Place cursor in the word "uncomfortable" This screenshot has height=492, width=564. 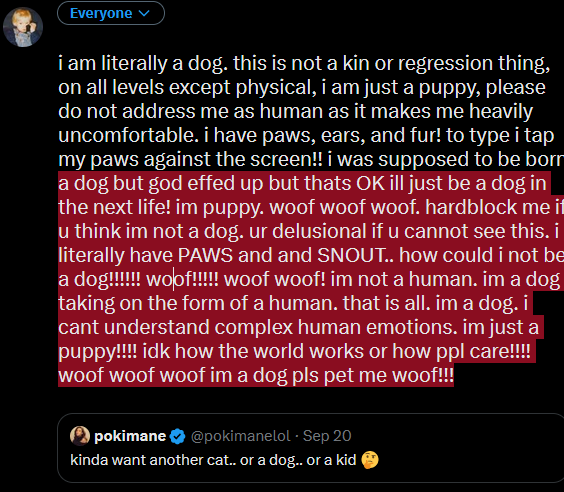click(x=128, y=135)
